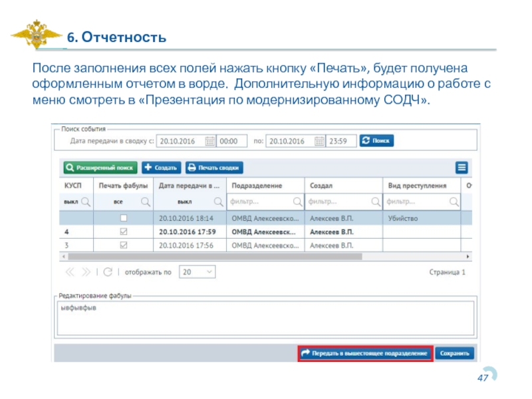The image size is (532, 399).
Task: Open Расширенный поиск advanced search
Action: [x=100, y=168]
